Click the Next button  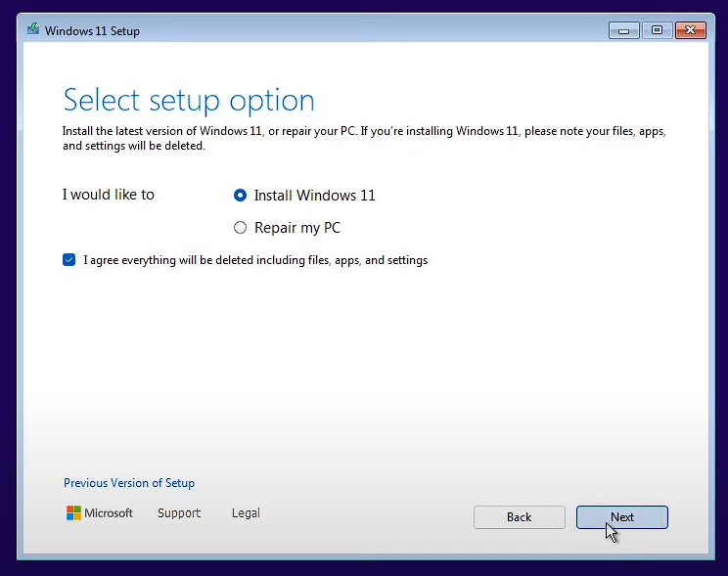[x=621, y=517]
